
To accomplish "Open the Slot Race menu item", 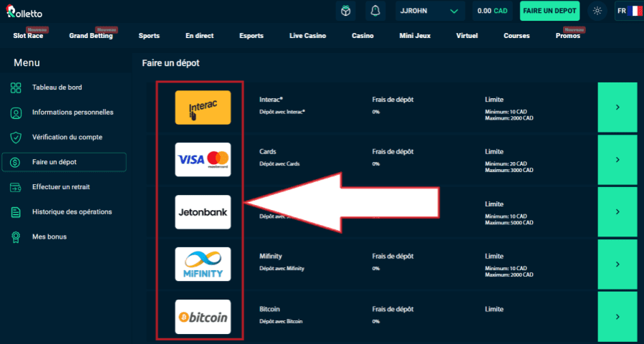I will coord(28,36).
